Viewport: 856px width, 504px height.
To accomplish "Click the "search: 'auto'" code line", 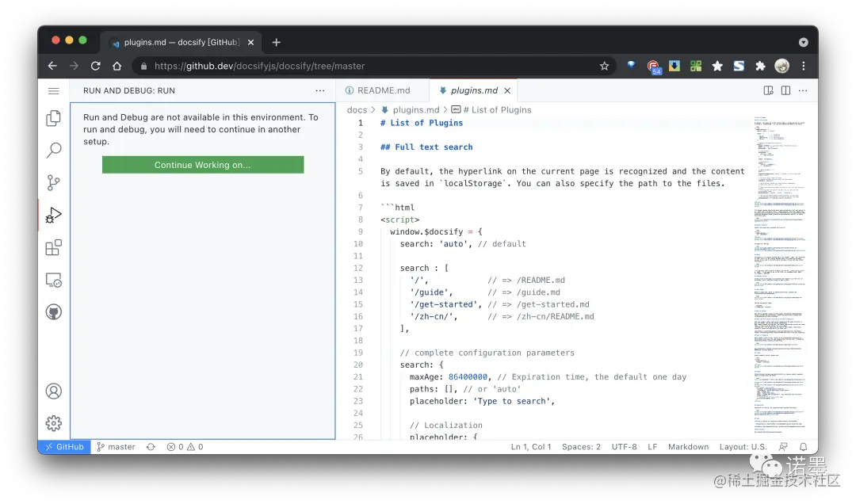I will click(463, 243).
